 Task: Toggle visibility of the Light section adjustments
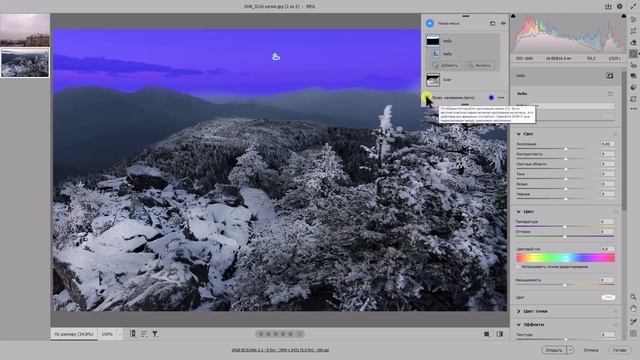point(615,134)
